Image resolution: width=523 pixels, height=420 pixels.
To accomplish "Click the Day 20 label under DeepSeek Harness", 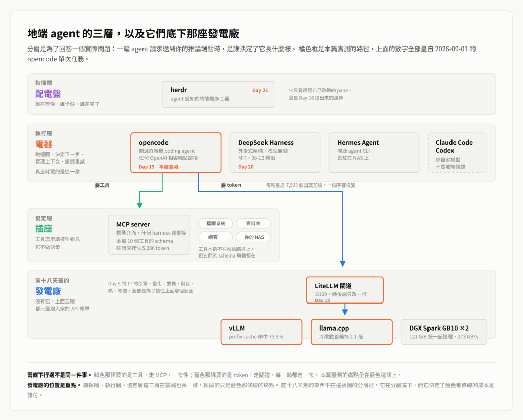I will point(246,167).
